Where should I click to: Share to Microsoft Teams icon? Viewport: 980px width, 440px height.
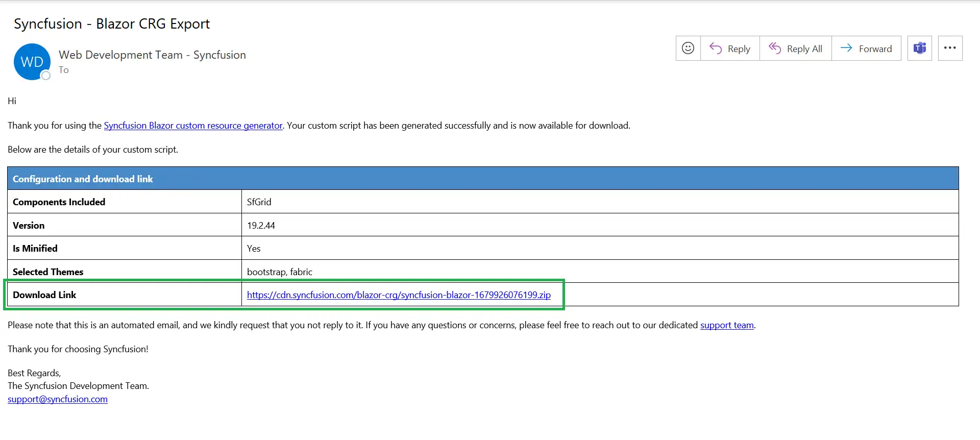(x=920, y=48)
